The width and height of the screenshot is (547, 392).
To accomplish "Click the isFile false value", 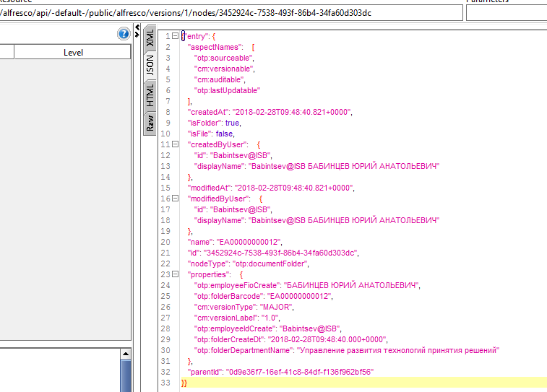I will pos(224,134).
